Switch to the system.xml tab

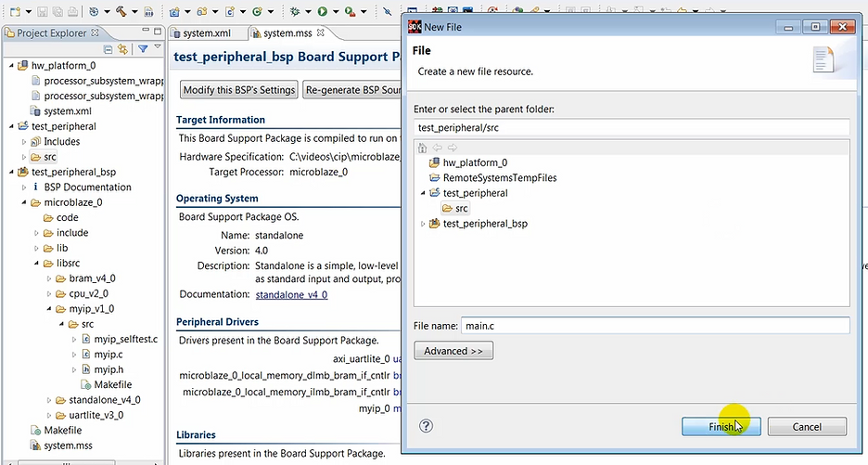coord(206,33)
